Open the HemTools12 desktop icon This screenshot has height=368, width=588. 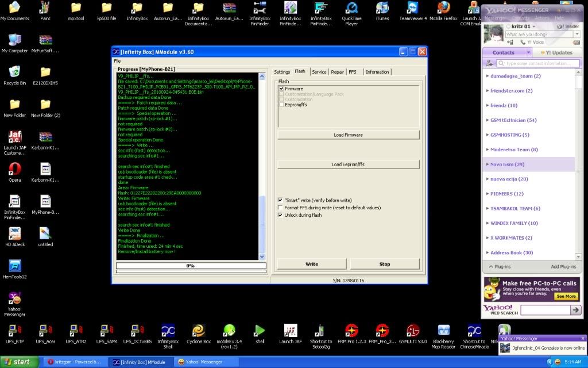14,269
